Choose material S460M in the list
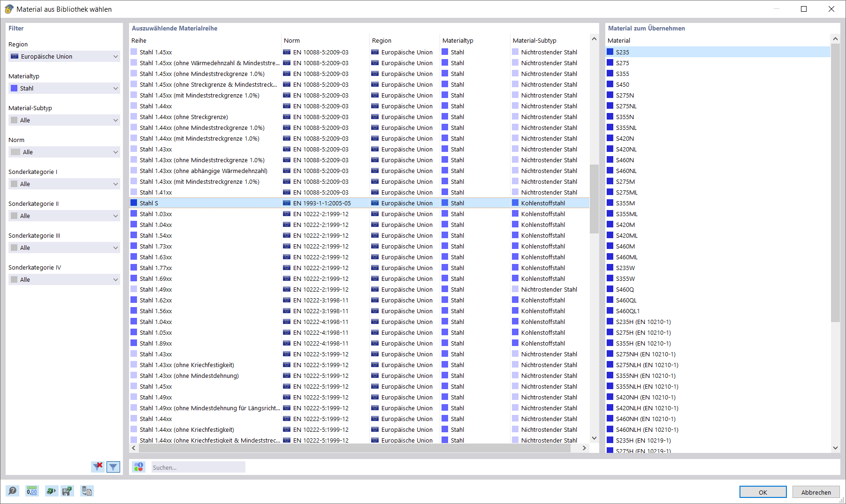 [718, 246]
